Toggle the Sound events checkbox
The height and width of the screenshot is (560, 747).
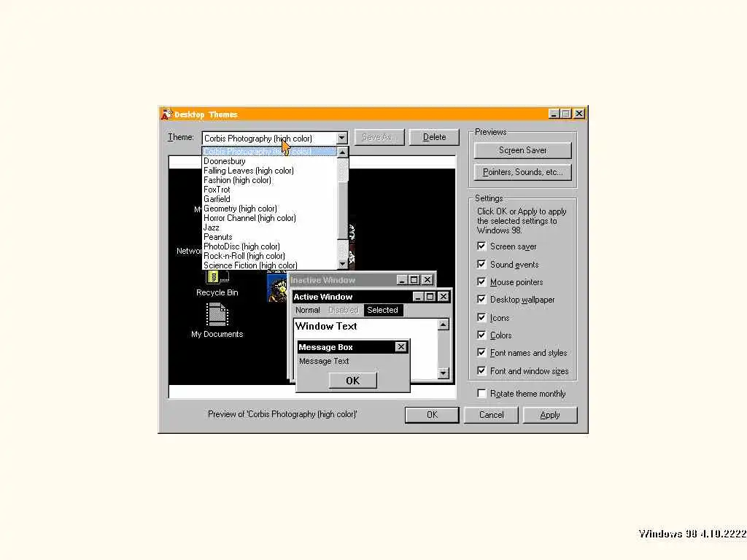481,264
